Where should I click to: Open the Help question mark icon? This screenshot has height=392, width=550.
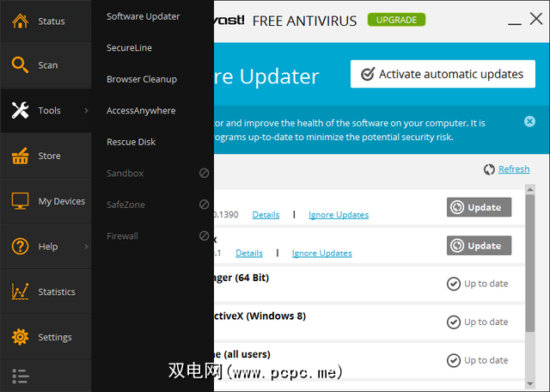coord(20,246)
